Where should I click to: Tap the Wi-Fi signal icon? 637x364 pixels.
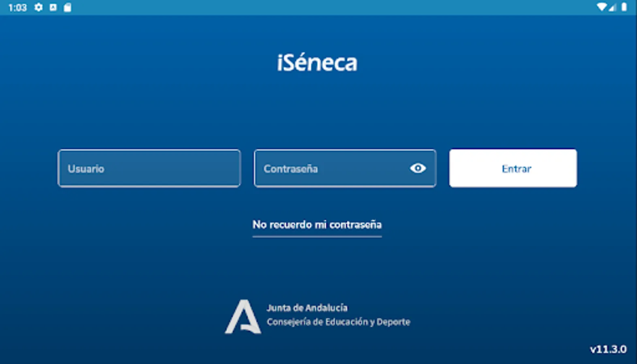coord(601,7)
